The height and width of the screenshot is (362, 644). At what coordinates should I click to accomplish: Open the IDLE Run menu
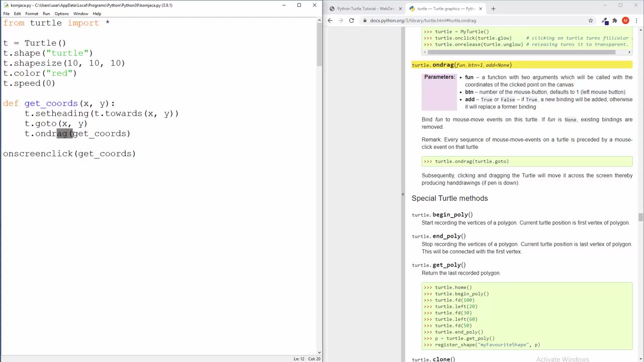point(46,14)
